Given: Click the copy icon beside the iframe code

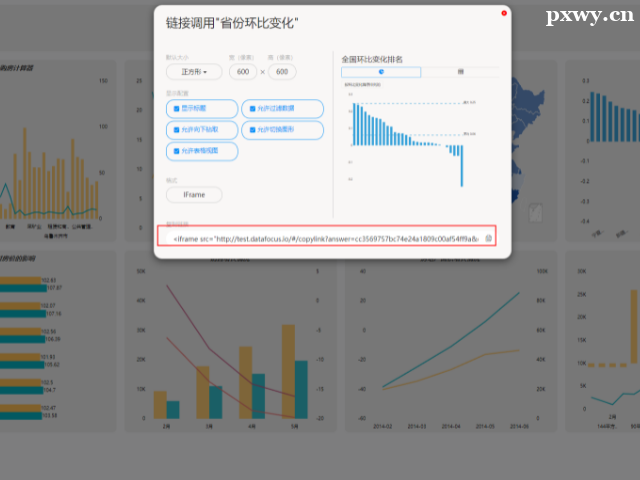Looking at the screenshot, I should (488, 239).
